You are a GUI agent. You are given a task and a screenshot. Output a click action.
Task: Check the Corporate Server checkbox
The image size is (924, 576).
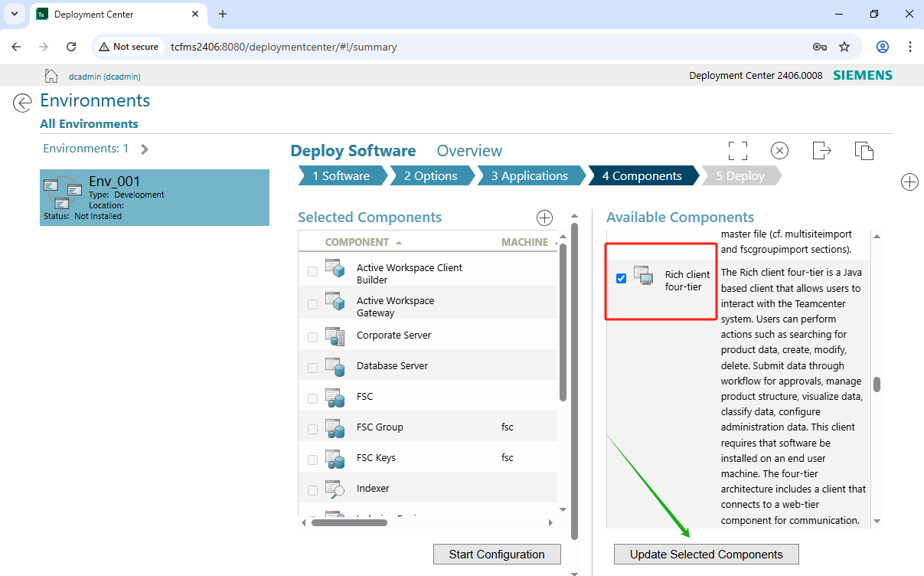click(x=312, y=337)
